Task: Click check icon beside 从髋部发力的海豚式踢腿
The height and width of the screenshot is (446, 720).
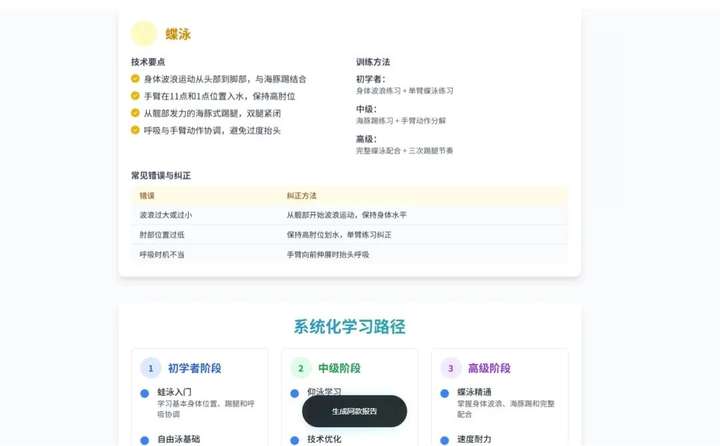Action: 135,113
